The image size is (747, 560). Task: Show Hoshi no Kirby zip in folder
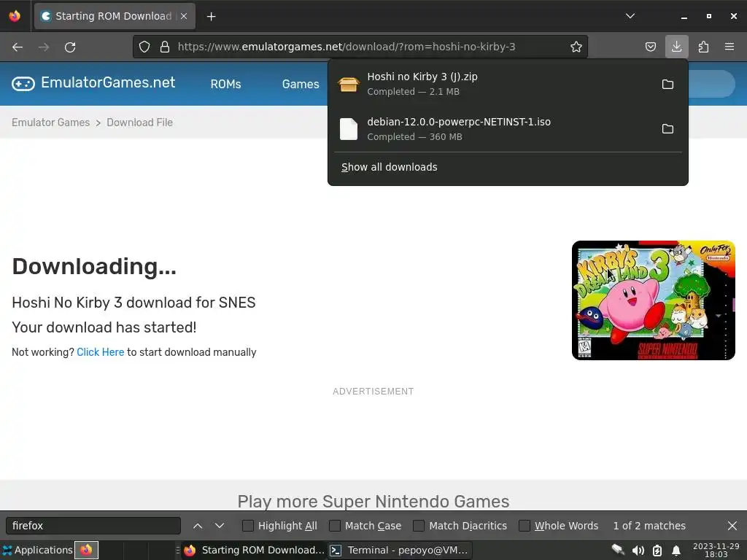click(x=667, y=85)
